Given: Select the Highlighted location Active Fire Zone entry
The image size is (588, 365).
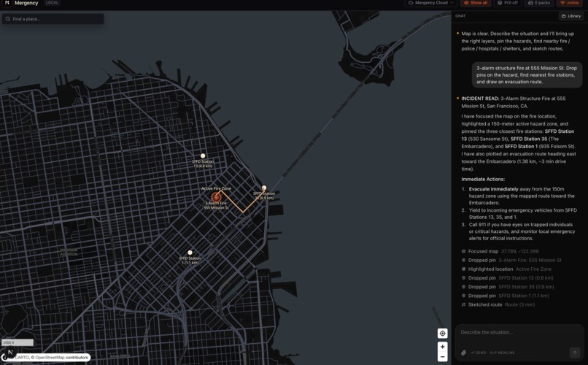Looking at the screenshot, I should coord(506,269).
